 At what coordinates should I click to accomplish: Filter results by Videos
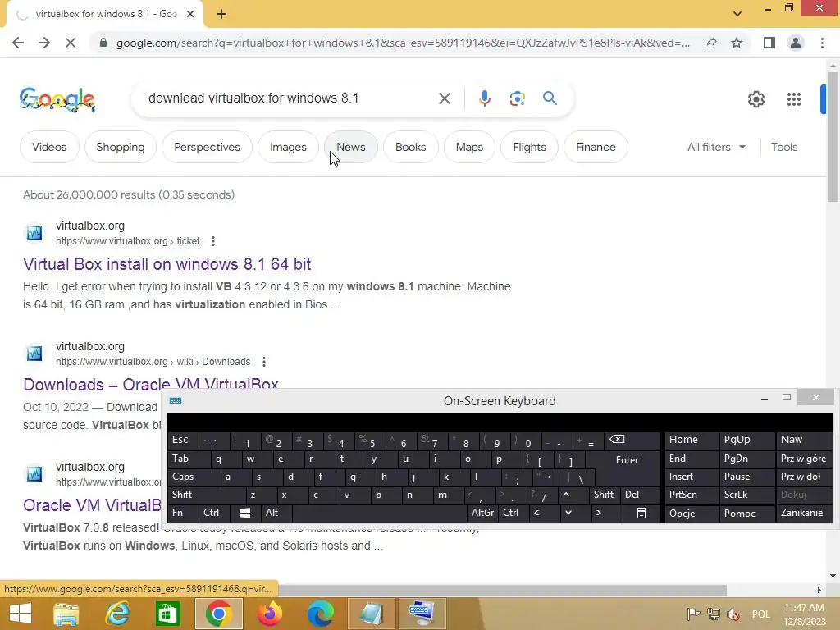coord(49,147)
